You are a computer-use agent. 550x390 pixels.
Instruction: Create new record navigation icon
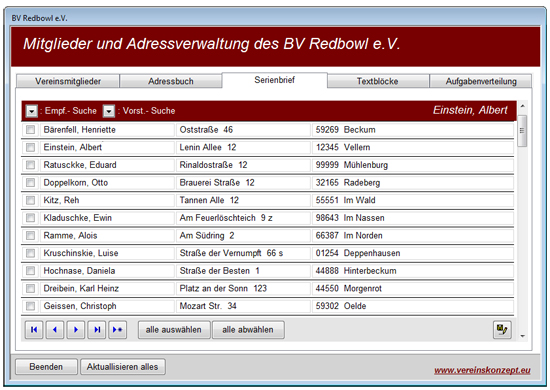pos(118,330)
